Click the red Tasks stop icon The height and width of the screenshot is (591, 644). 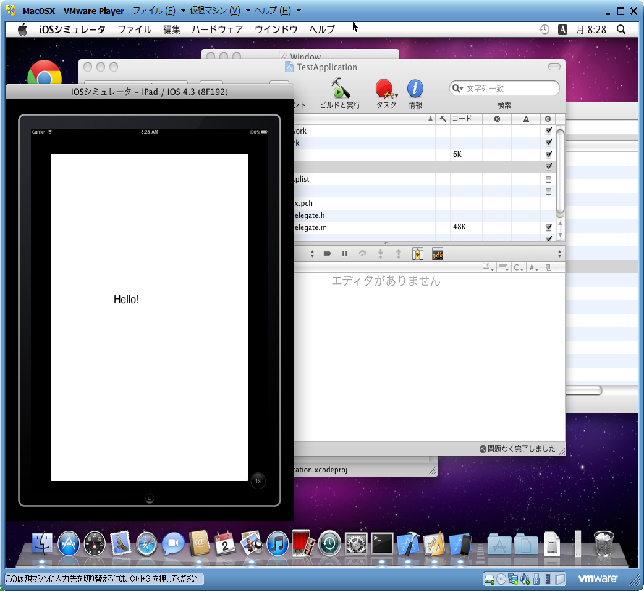coord(384,88)
